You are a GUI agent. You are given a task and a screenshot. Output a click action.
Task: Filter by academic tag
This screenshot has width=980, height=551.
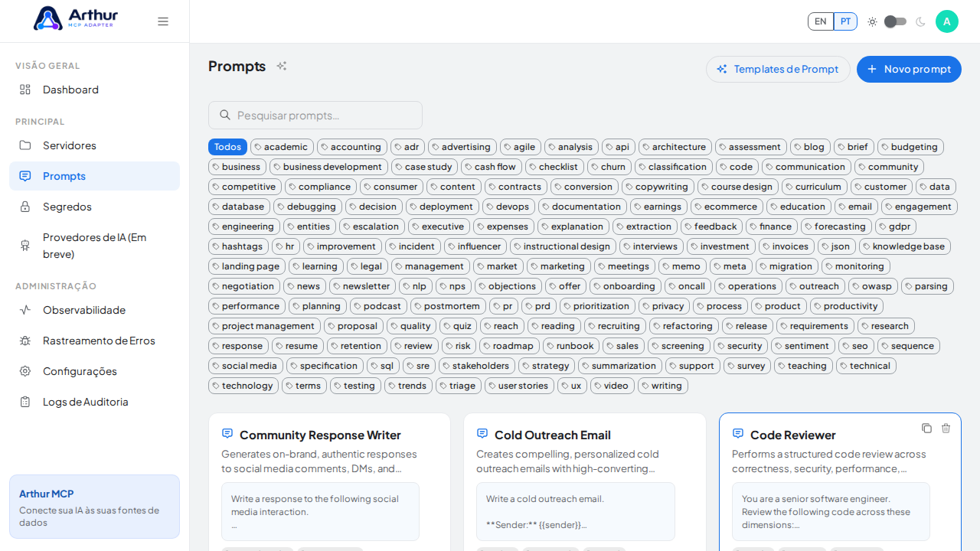(x=282, y=147)
